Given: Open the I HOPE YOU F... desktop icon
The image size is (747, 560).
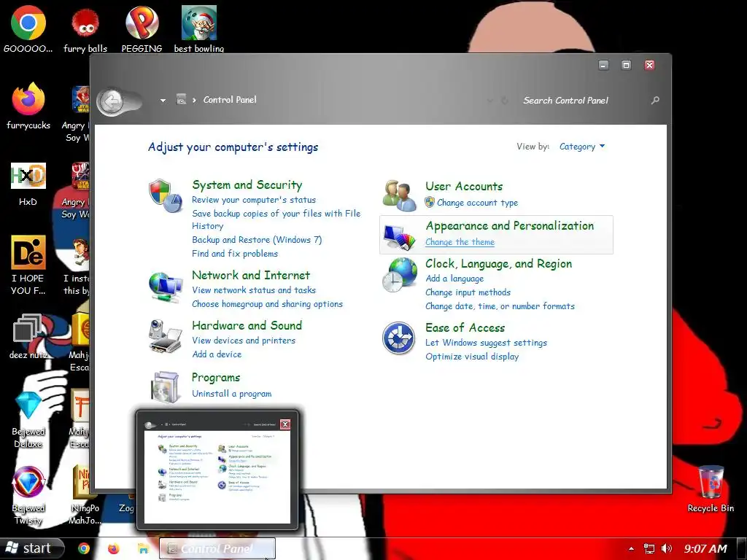Looking at the screenshot, I should pyautogui.click(x=28, y=265).
